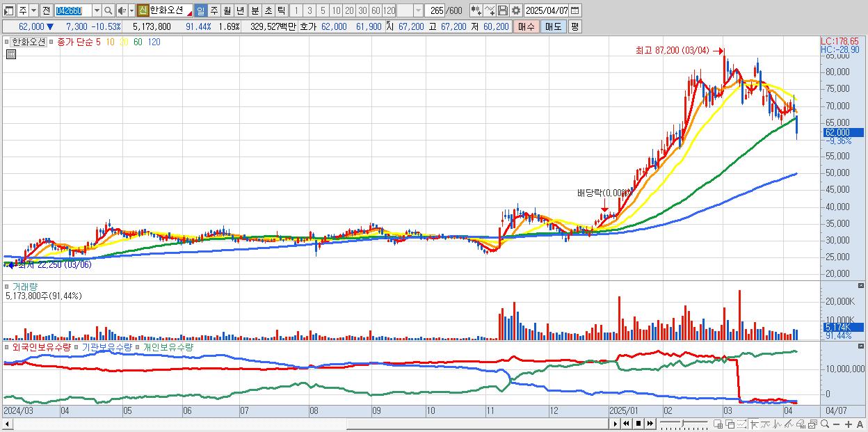Open the interval combo box dropdown after 120
Image resolution: width=868 pixels, height=432 pixels.
coord(418,10)
